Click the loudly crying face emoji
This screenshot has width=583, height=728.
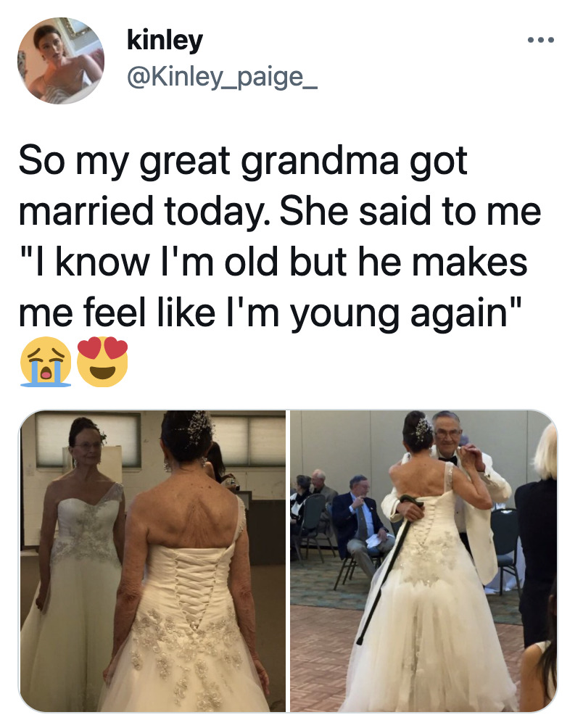click(x=46, y=362)
